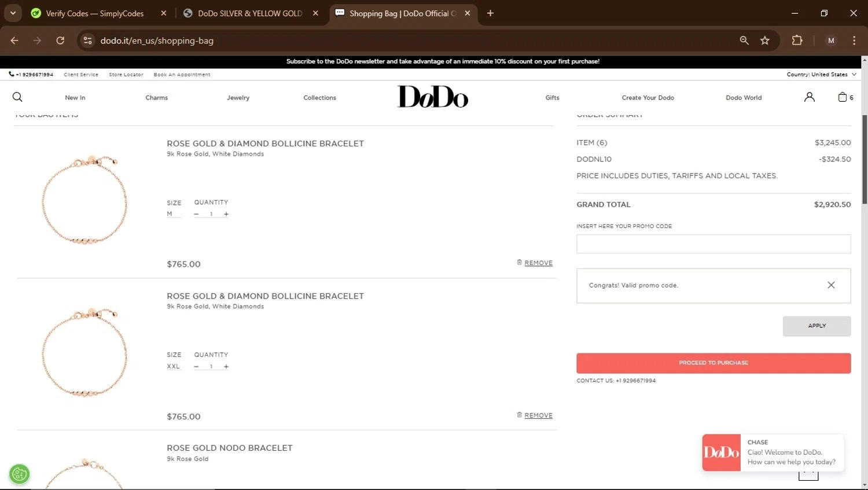This screenshot has width=868, height=490.
Task: Dismiss the valid promo code message
Action: (x=831, y=285)
